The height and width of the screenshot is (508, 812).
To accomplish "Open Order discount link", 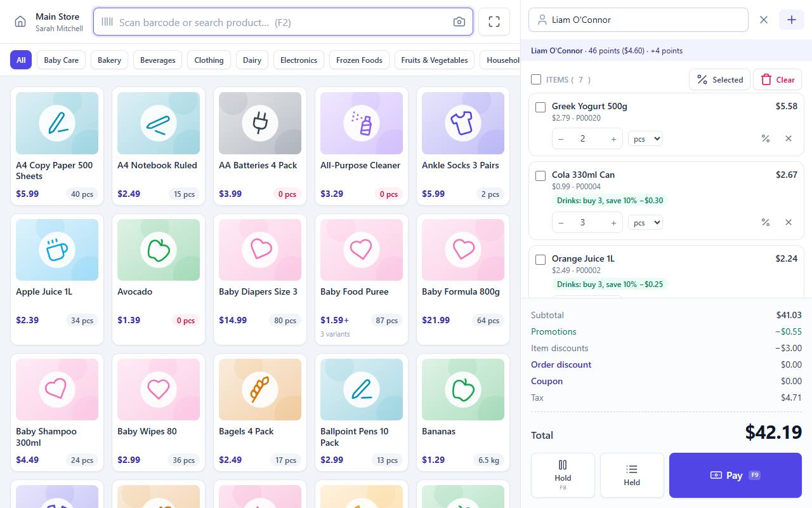I will coord(561,364).
